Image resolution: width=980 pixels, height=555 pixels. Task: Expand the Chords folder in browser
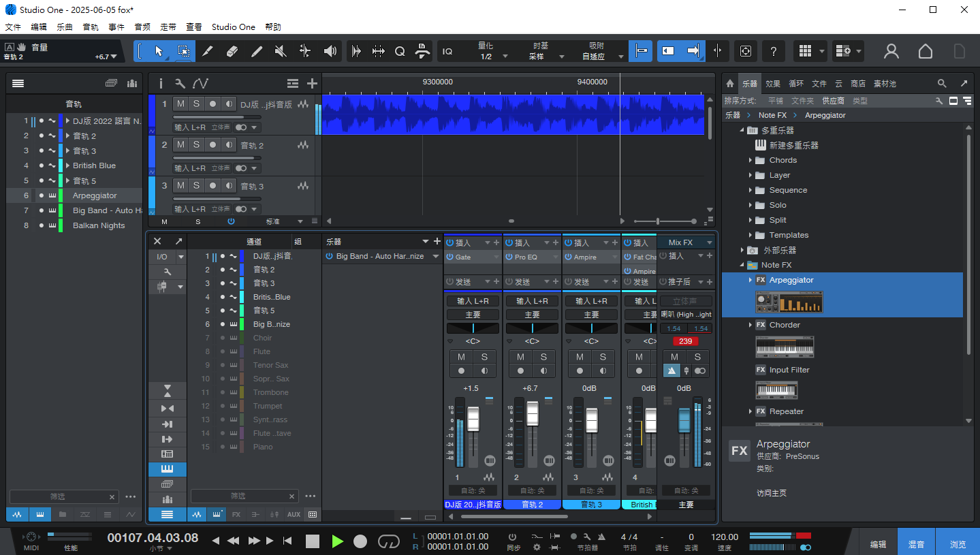[750, 161]
